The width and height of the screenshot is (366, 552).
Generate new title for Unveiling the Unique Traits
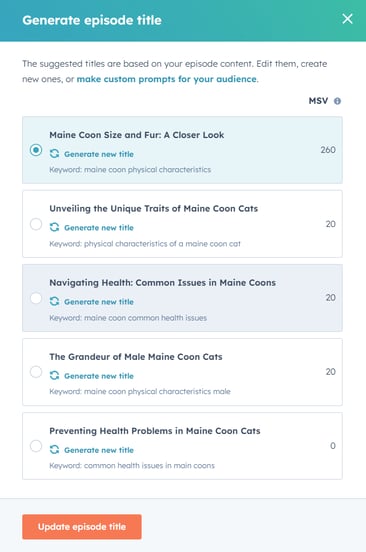(99, 228)
